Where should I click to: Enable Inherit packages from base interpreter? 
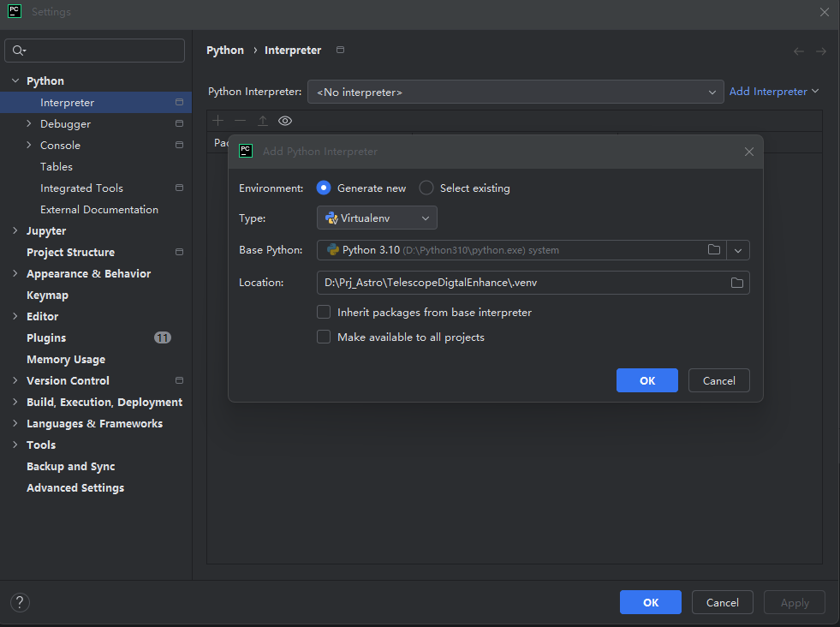point(324,312)
